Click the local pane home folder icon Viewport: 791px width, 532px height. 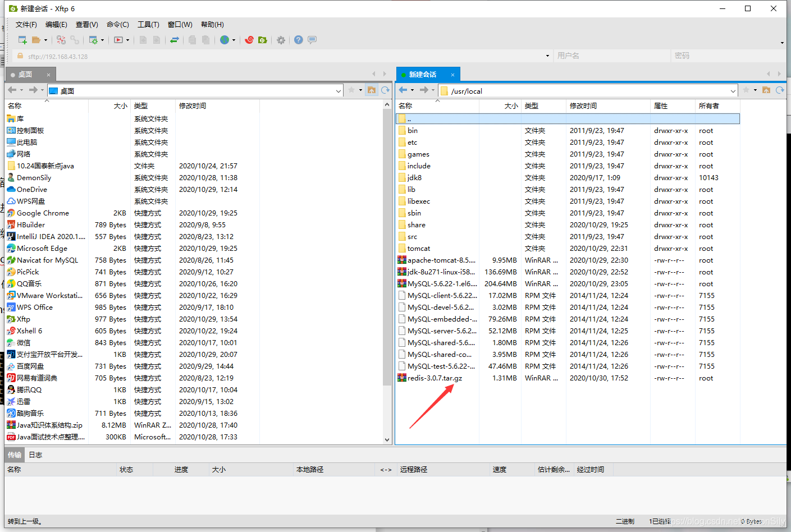tap(372, 90)
